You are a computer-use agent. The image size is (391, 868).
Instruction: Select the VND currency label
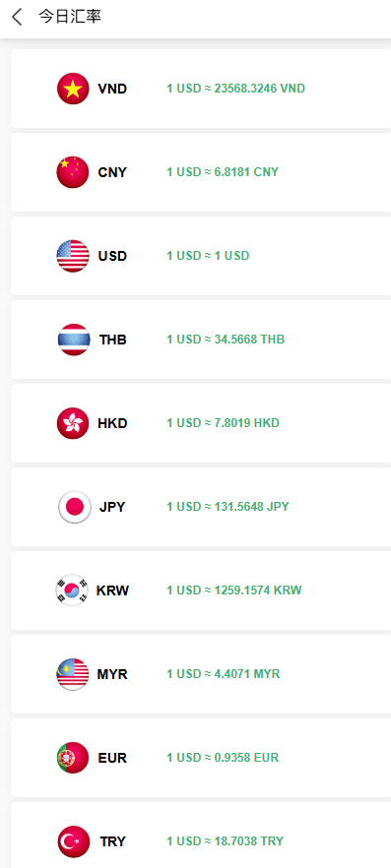pos(112,89)
